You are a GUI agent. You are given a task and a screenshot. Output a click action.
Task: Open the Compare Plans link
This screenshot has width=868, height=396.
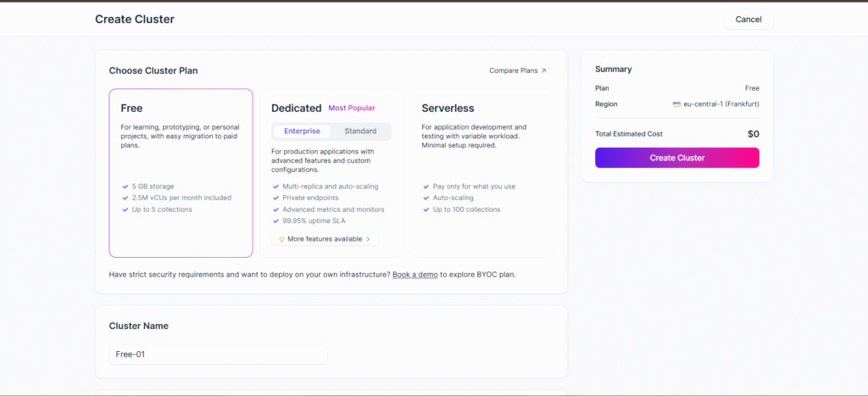tap(514, 71)
